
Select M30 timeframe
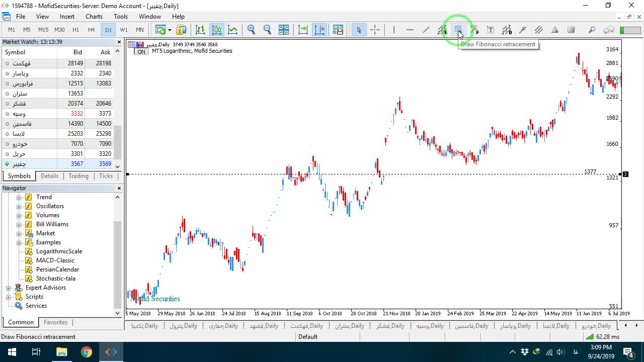[x=59, y=30]
